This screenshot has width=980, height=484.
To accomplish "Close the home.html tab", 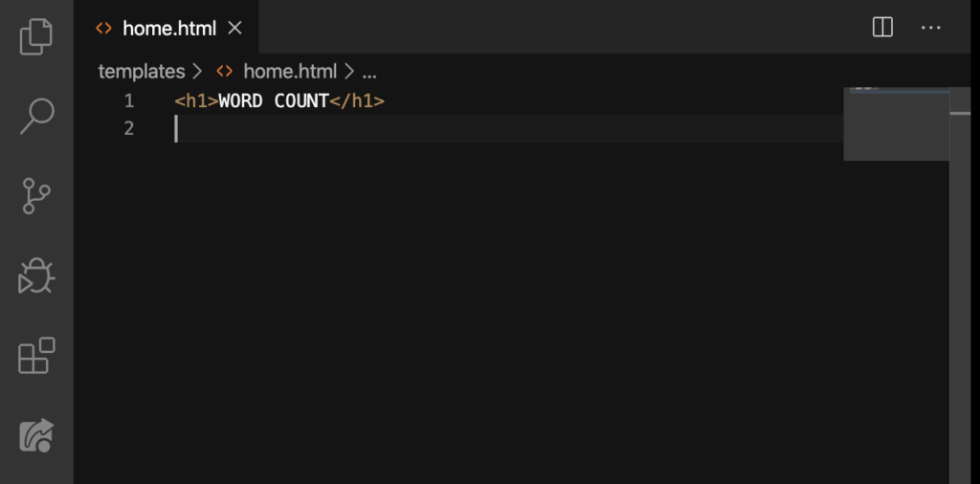I will [x=234, y=28].
